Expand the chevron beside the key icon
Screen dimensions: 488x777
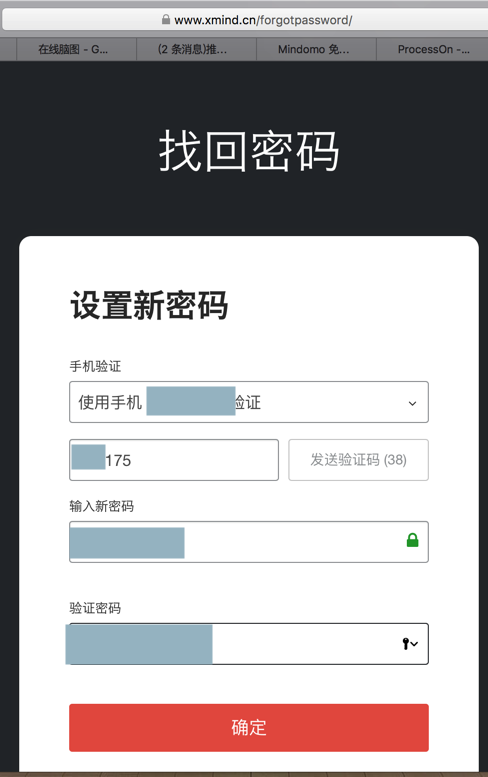415,644
